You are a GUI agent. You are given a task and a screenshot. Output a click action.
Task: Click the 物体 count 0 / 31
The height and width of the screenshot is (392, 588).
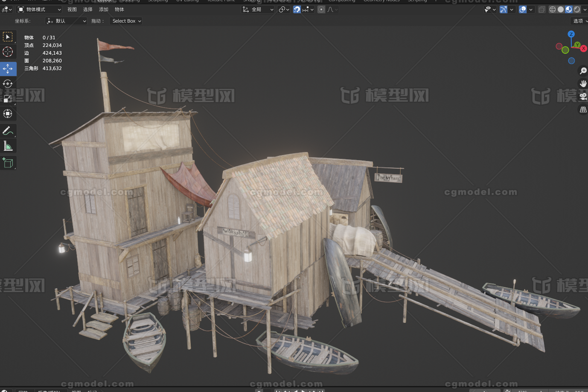49,38
